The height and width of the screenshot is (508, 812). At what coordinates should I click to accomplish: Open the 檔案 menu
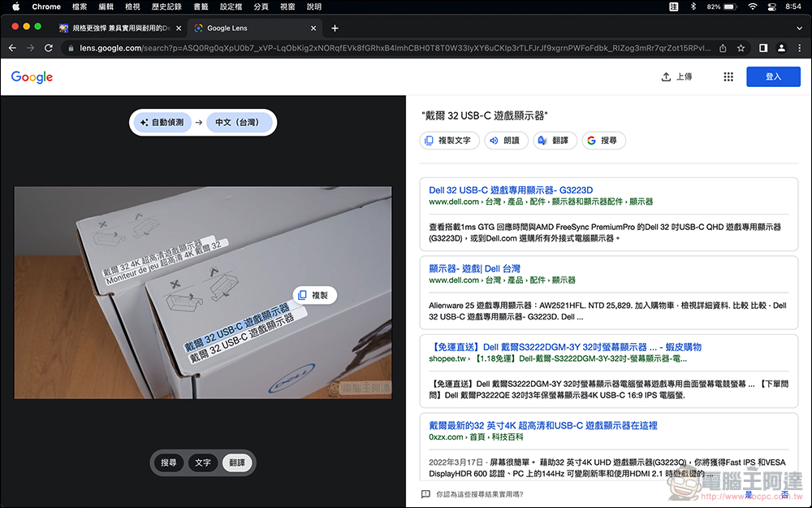(x=80, y=7)
